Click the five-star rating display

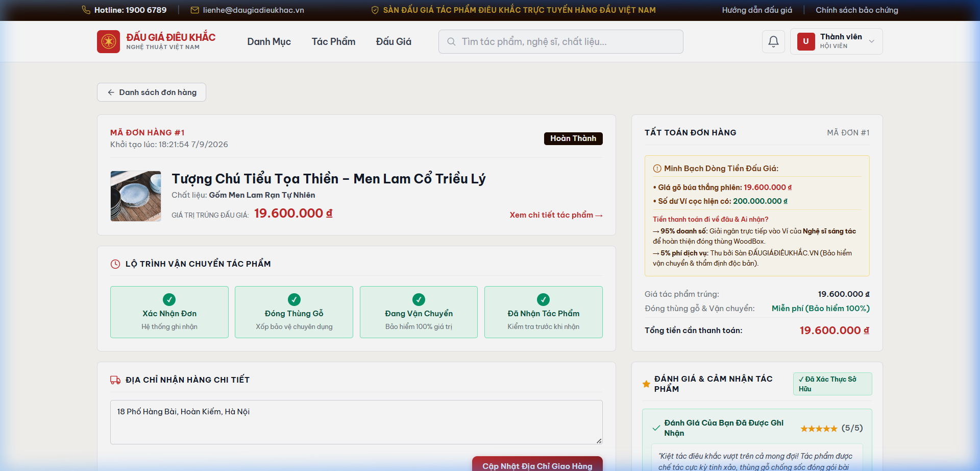point(819,429)
